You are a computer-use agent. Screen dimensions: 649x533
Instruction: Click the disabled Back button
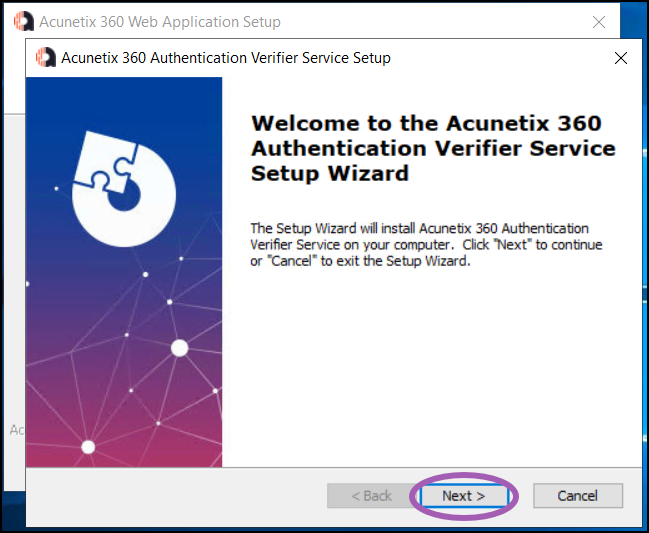pos(371,495)
